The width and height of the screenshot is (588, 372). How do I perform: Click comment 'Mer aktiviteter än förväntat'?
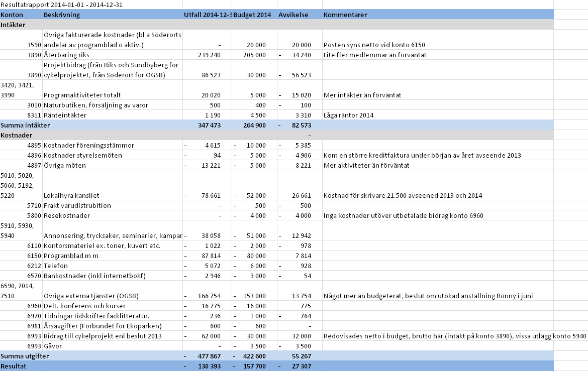point(366,166)
